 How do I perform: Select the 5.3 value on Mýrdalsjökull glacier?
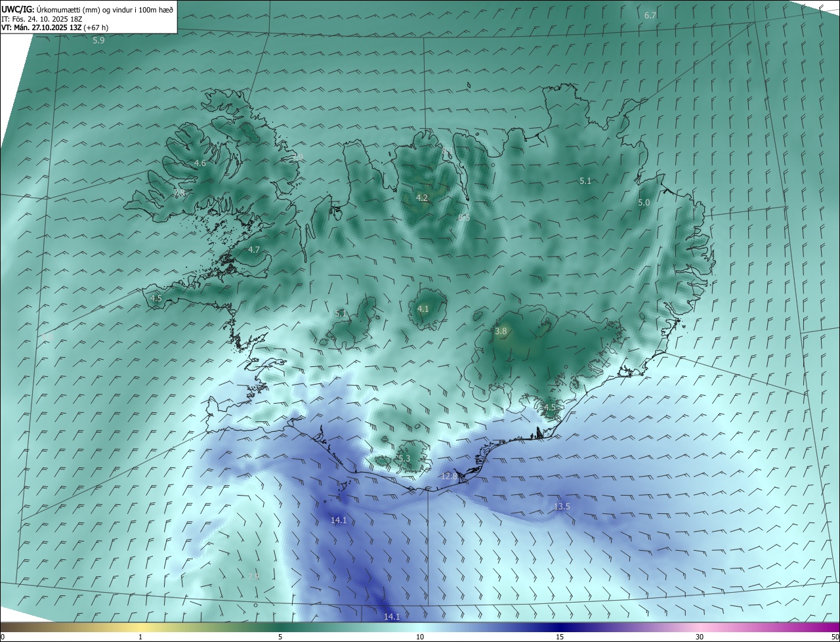click(x=404, y=458)
